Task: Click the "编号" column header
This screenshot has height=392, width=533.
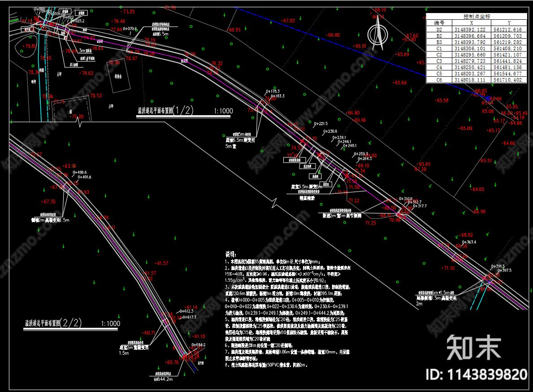Action: [x=439, y=23]
